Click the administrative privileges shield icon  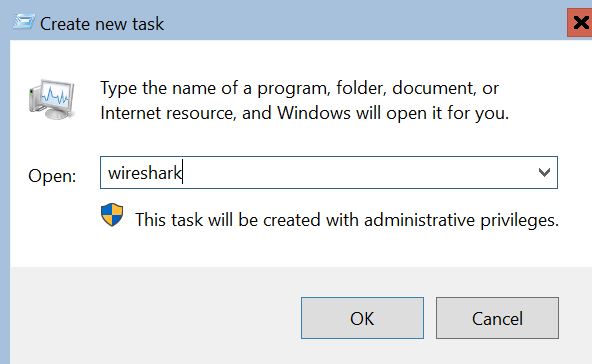pos(112,215)
